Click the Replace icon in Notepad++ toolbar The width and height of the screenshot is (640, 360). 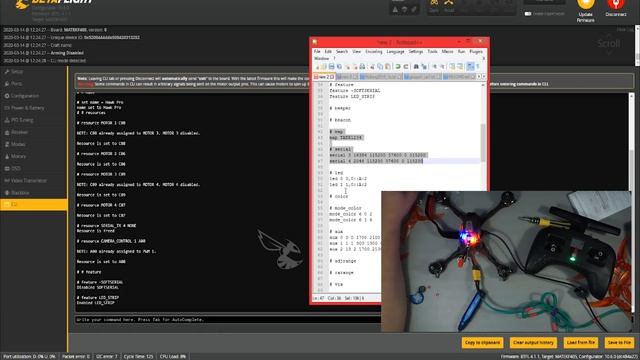424,67
